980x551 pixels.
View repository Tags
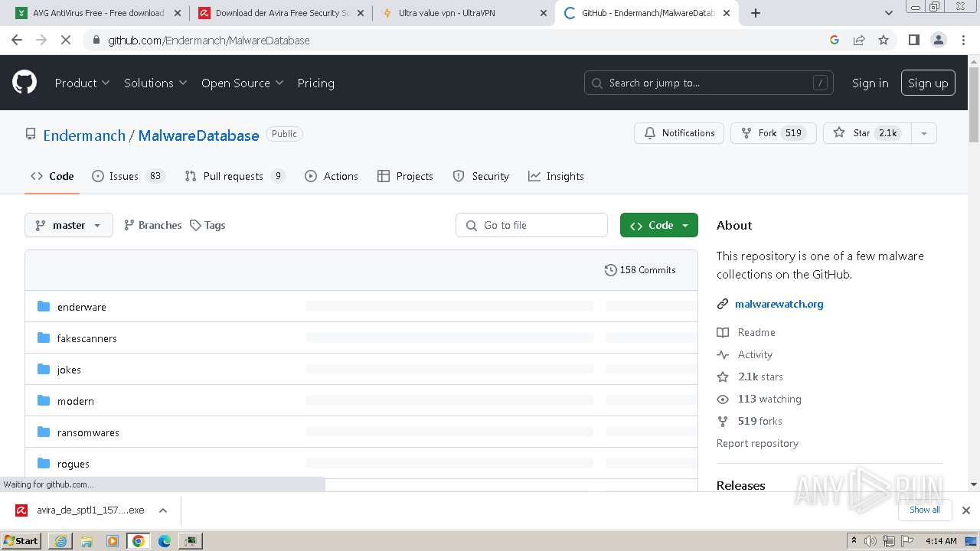click(x=207, y=225)
